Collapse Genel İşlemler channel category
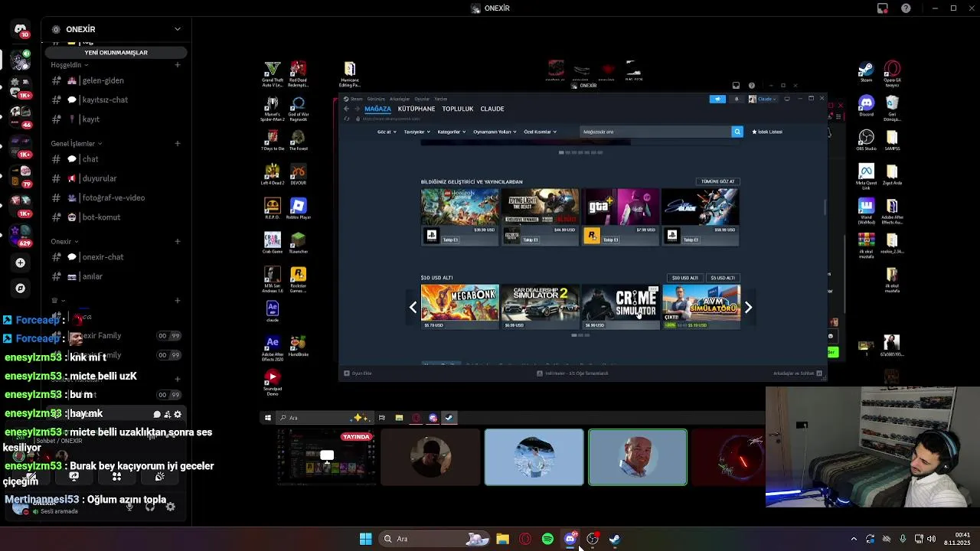The width and height of the screenshot is (980, 551). click(x=76, y=143)
